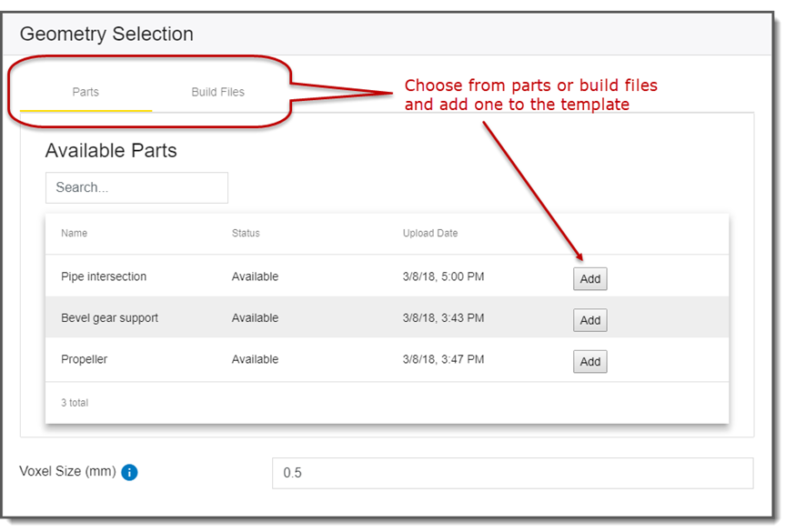This screenshot has height=532, width=786.
Task: Sort by the Name column header
Action: 75,234
